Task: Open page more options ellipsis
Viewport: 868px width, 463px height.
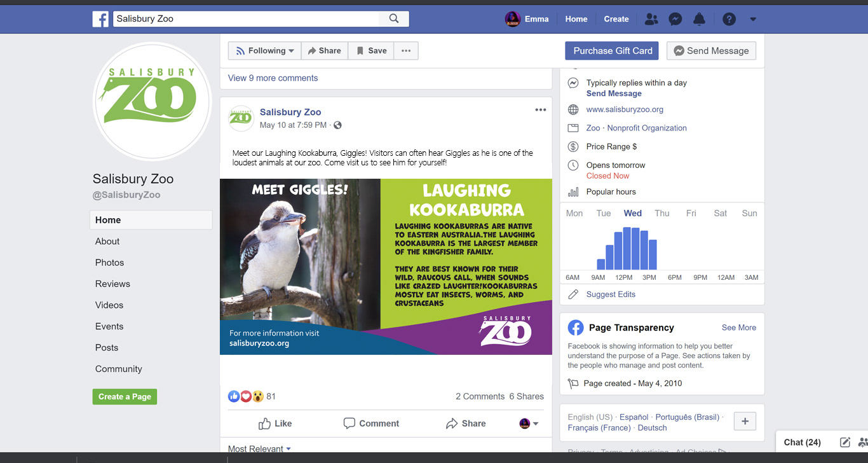Action: (406, 51)
